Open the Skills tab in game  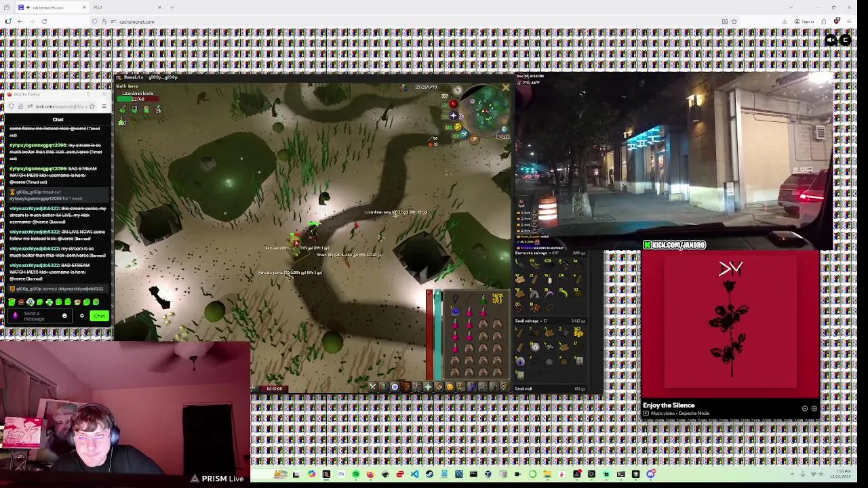pos(384,387)
